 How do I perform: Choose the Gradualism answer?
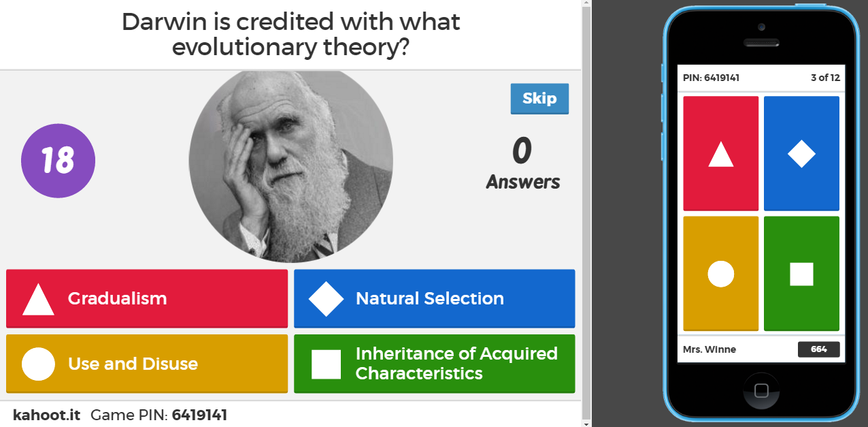click(146, 298)
